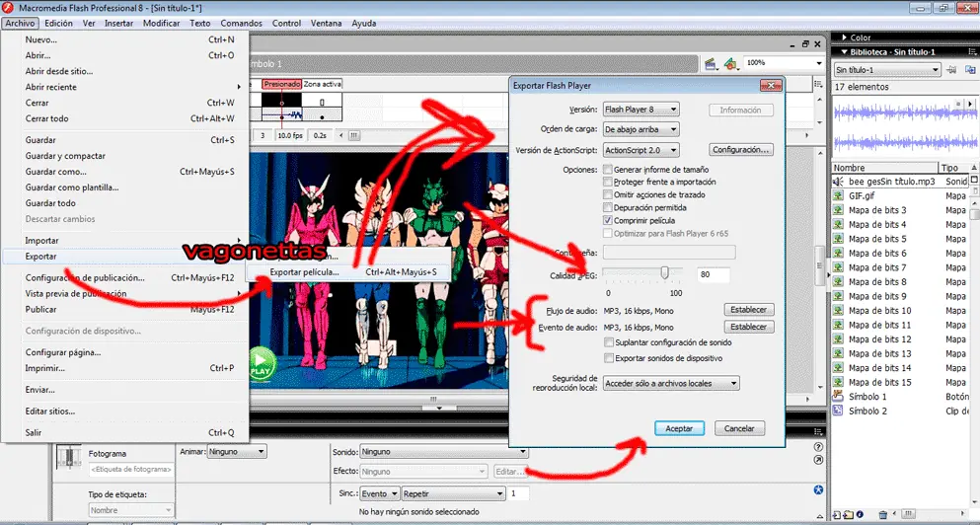Click the Mapa de bits 15 icon
The image size is (980, 525).
[839, 383]
